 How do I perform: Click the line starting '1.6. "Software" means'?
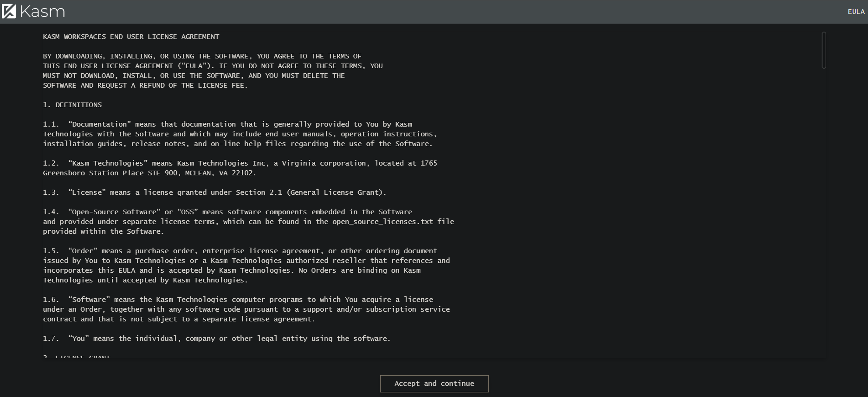[238, 300]
